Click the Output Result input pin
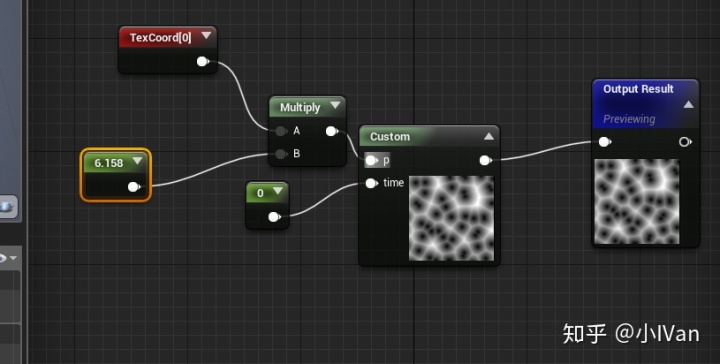Screen dimensions: 720x364 coord(605,142)
